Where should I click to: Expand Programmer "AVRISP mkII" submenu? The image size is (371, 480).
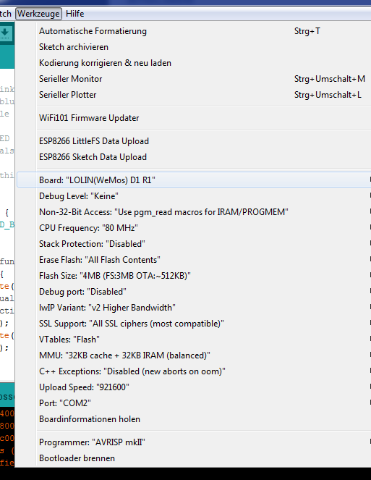click(x=193, y=442)
